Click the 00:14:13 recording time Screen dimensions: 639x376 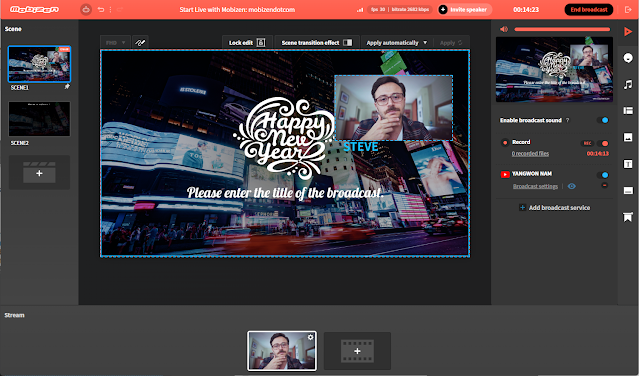pyautogui.click(x=597, y=154)
